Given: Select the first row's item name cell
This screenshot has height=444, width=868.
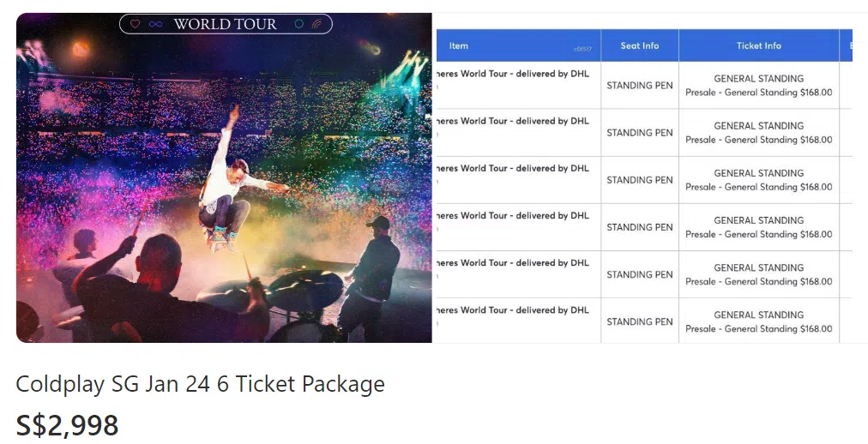Looking at the screenshot, I should pyautogui.click(x=513, y=74).
